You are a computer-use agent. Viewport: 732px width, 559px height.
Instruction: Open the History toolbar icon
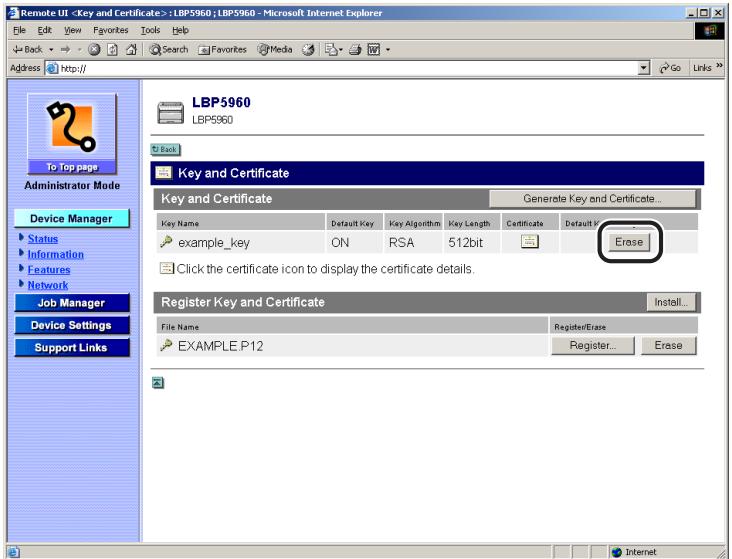click(x=308, y=50)
